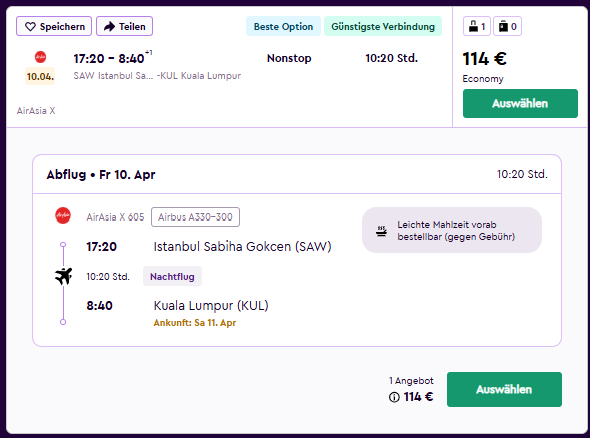Select the flight with the top Auswählen button
The height and width of the screenshot is (438, 590).
(520, 103)
